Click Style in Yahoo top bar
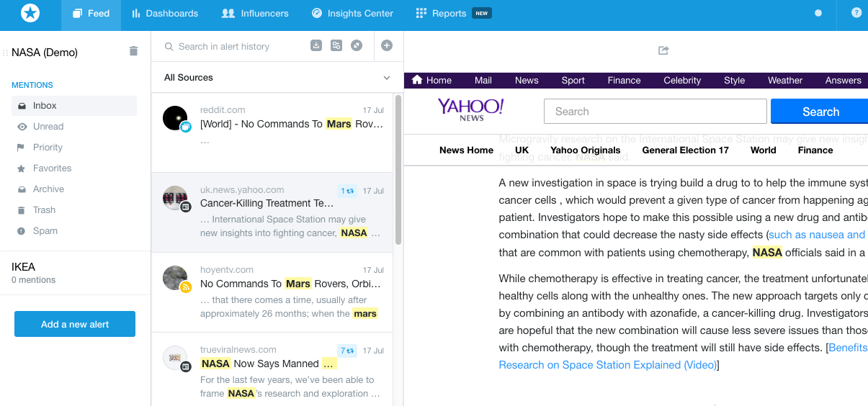Image resolution: width=868 pixels, height=406 pixels. (x=735, y=81)
